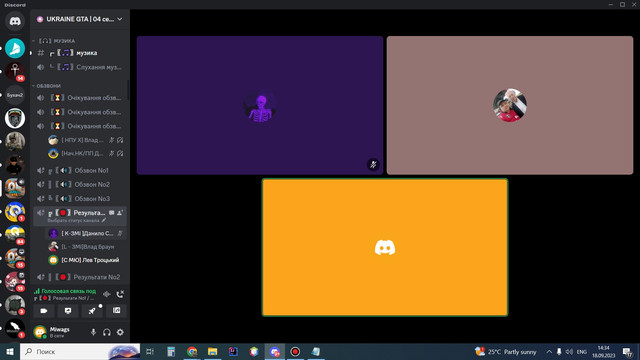
Task: Open Chrome from the taskbar
Action: click(x=192, y=351)
